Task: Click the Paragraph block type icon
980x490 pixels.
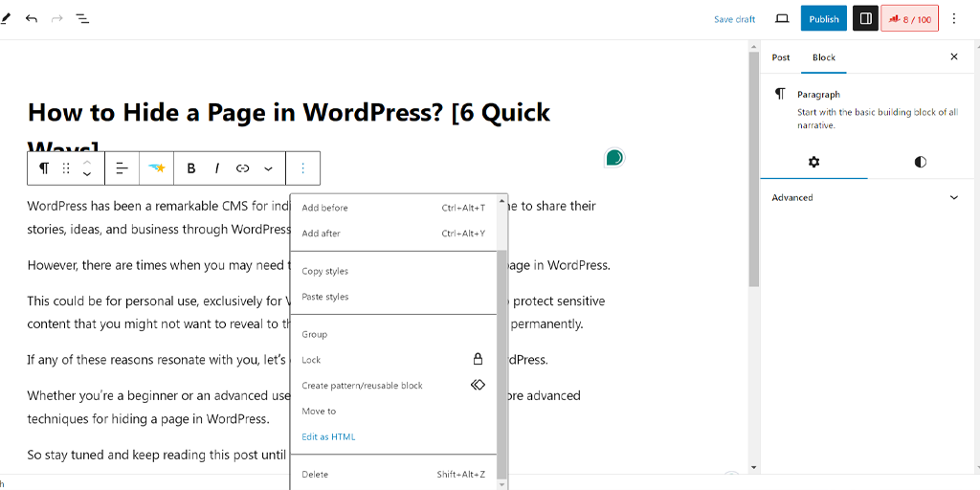Action: point(44,168)
